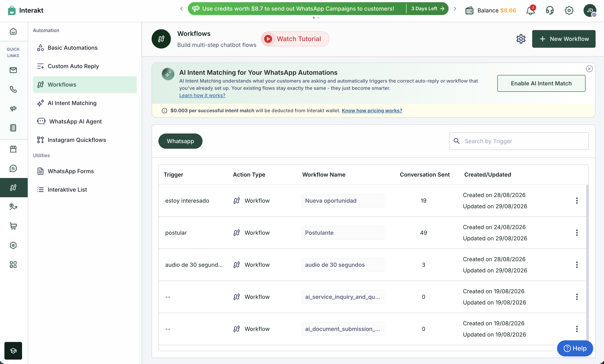Close the AI Intent Matching banner
The image size is (604, 364).
click(x=589, y=69)
